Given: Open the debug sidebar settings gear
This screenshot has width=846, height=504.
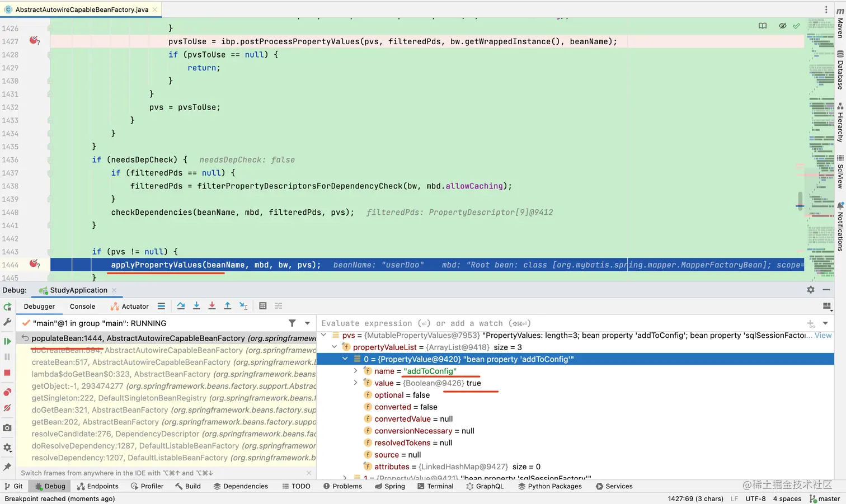Looking at the screenshot, I should tap(7, 448).
